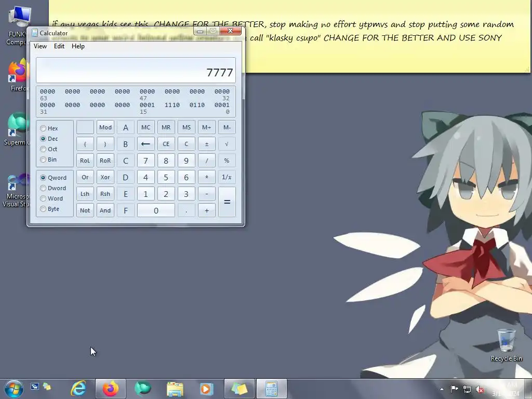The height and width of the screenshot is (399, 532).
Task: Select the Bin radio button
Action: click(43, 159)
